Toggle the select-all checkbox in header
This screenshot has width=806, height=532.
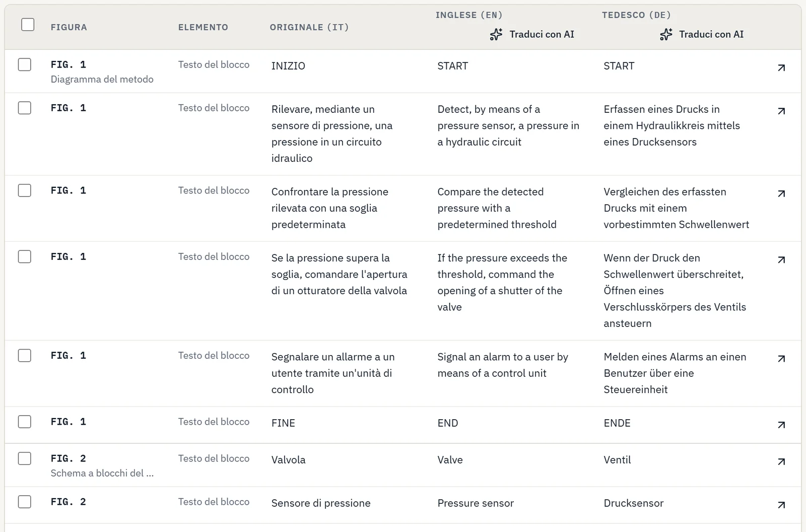pyautogui.click(x=28, y=24)
